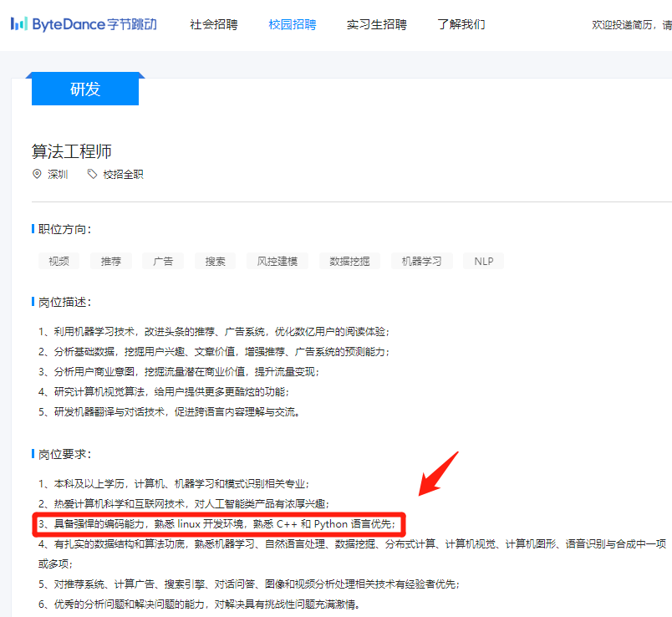The width and height of the screenshot is (672, 617).
Task: Click description line 5 about 研发机器翻译
Action: coord(169,411)
